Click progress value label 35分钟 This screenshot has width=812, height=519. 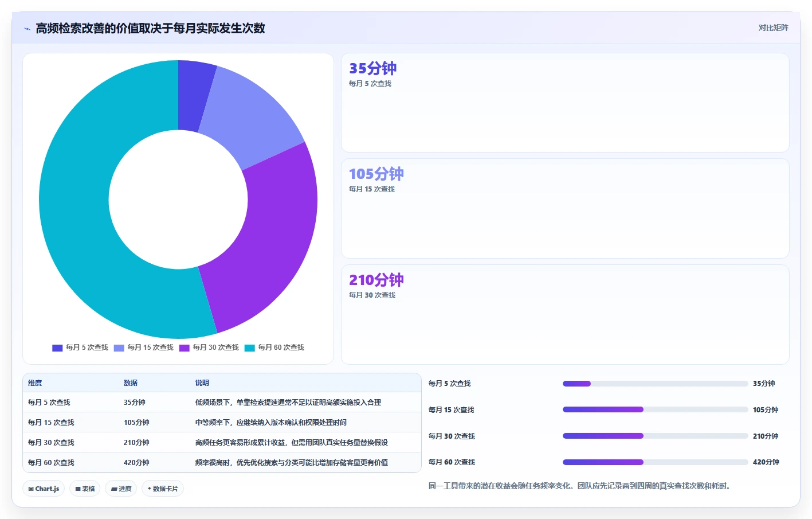click(764, 384)
